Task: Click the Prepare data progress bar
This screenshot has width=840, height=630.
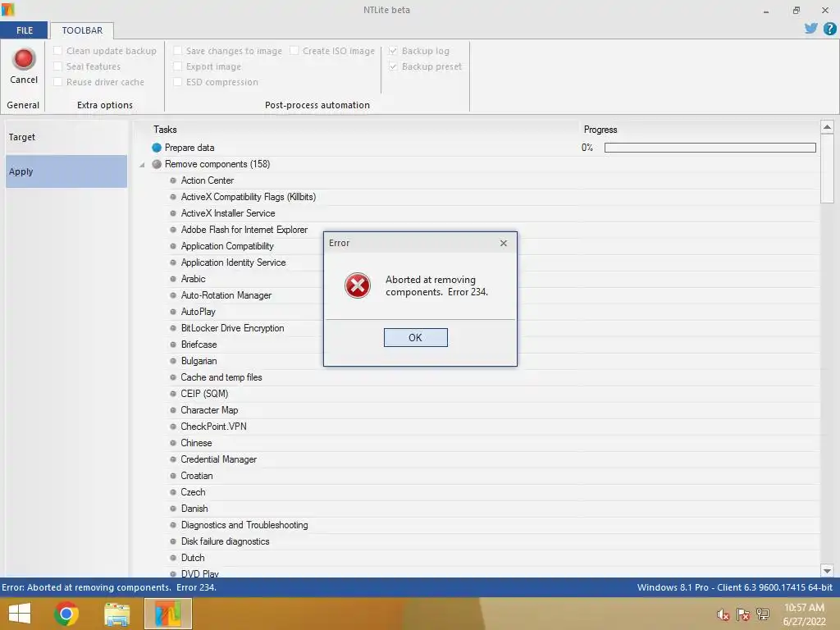Action: click(x=710, y=148)
